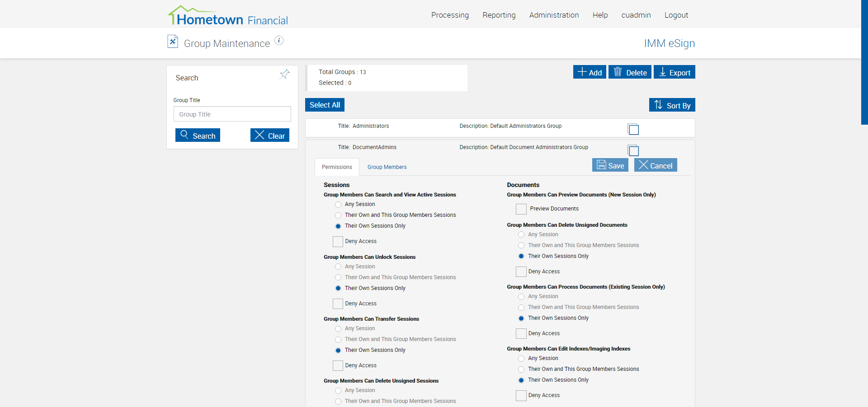Switch to the Group Members tab

pyautogui.click(x=387, y=167)
